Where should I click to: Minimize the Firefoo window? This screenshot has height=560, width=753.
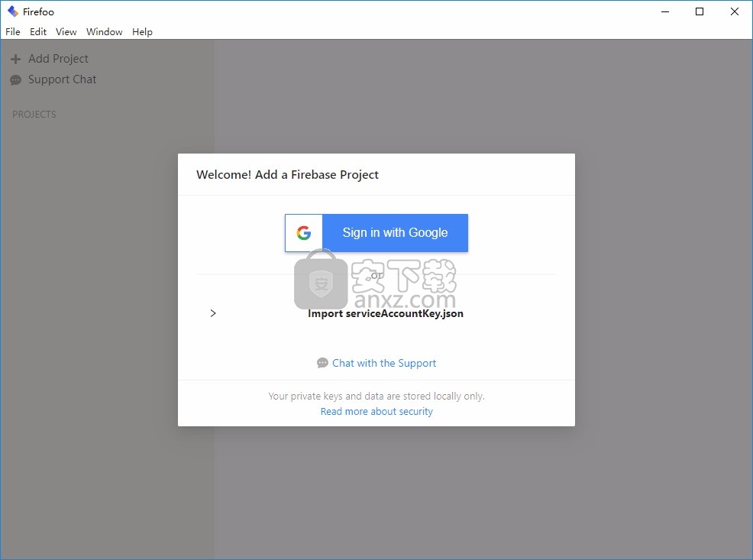pos(665,11)
